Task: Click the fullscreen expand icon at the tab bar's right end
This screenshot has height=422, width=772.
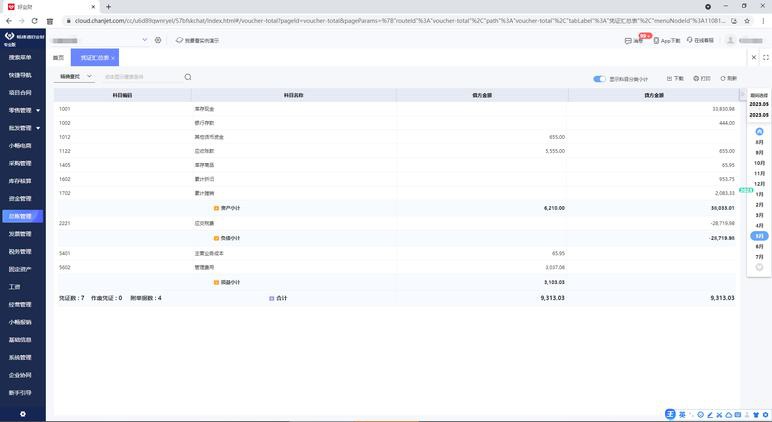Action: [x=766, y=58]
